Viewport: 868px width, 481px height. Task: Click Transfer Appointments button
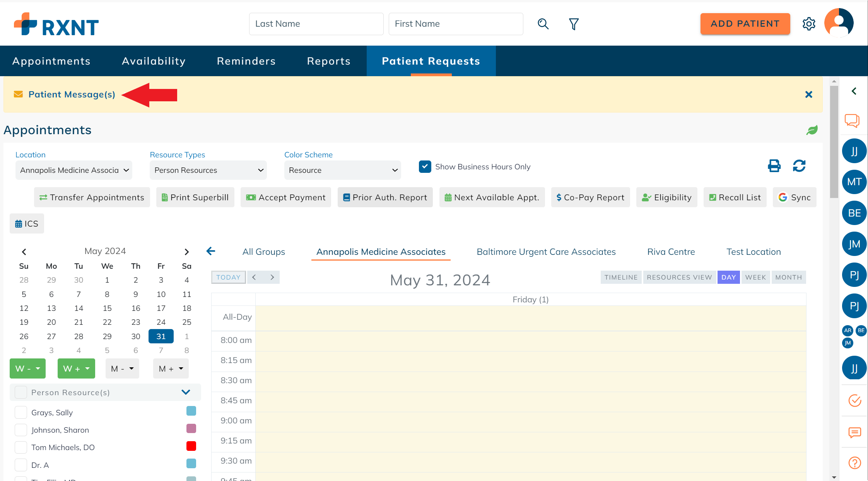click(x=92, y=197)
